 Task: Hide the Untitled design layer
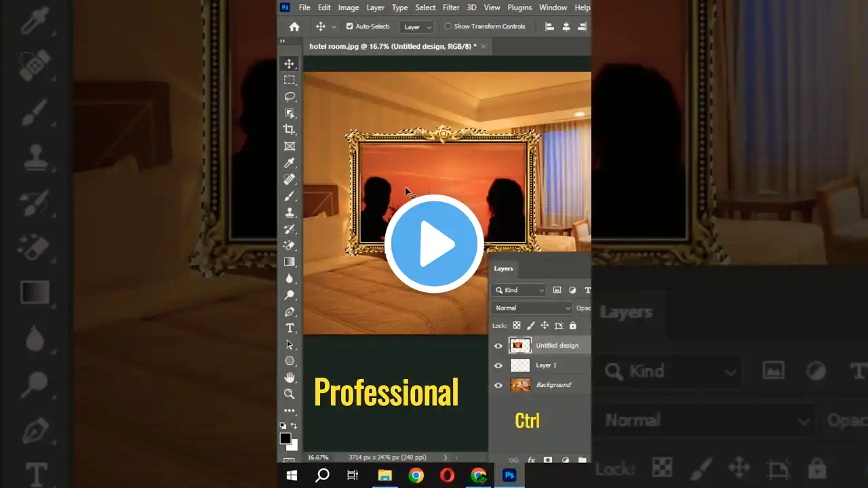(x=498, y=346)
